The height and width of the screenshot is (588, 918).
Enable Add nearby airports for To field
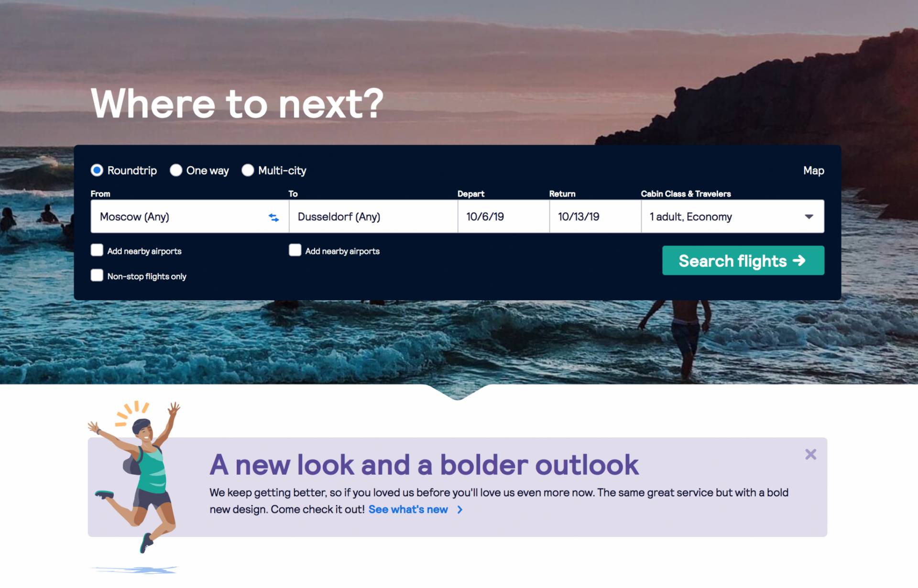295,250
